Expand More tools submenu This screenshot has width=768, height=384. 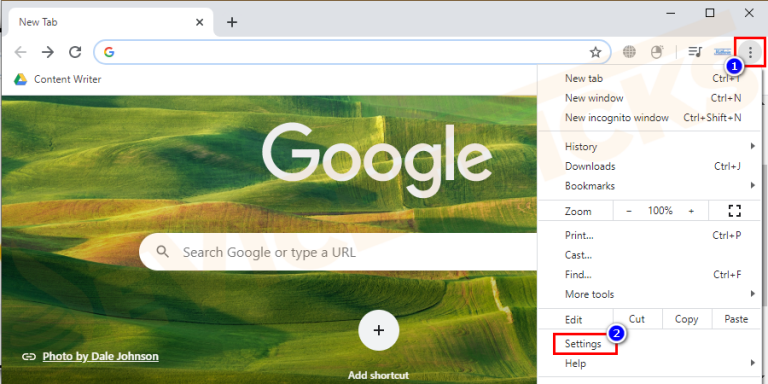pyautogui.click(x=650, y=294)
